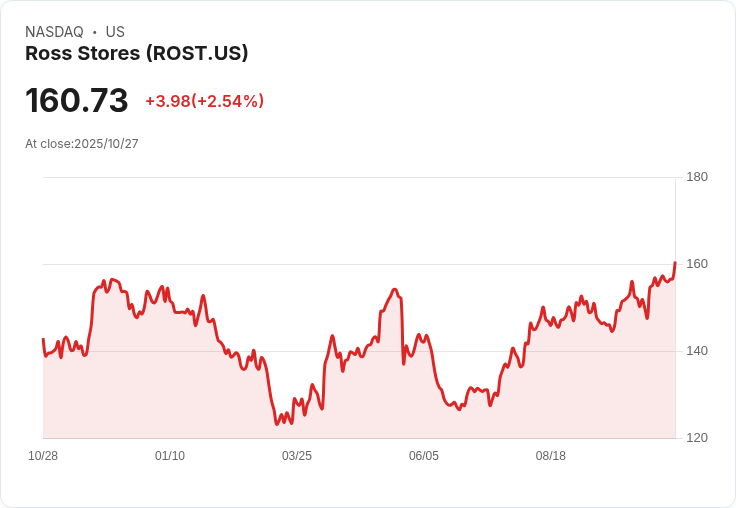736x508 pixels.
Task: Open the Ross Stores (ROST.US) title
Action: [x=136, y=54]
